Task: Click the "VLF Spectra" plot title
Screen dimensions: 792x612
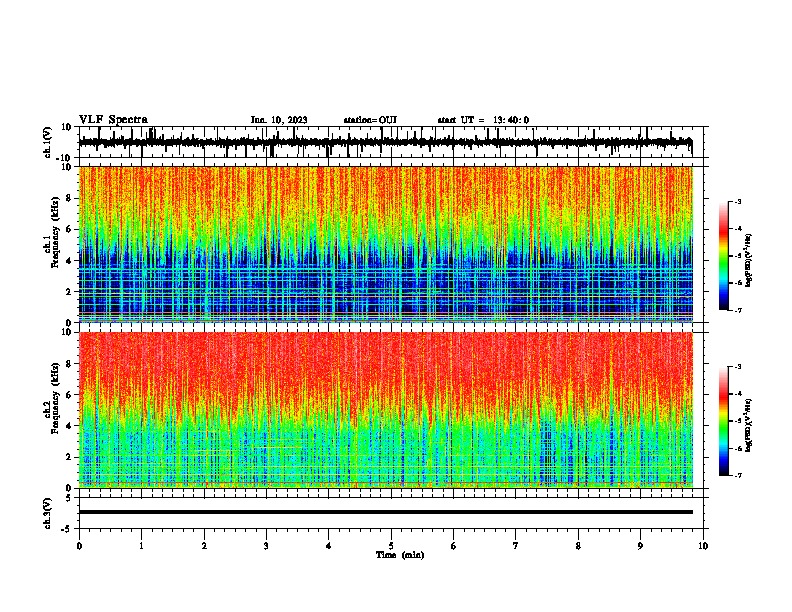Action: (x=113, y=120)
